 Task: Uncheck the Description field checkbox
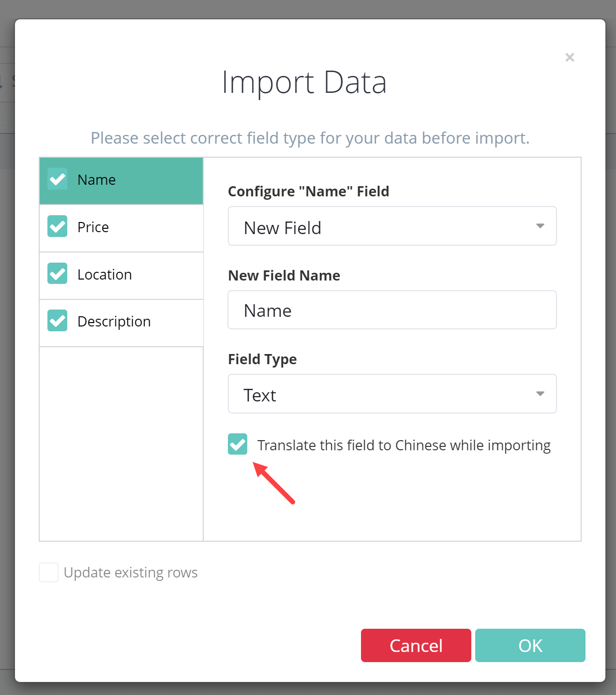click(x=58, y=321)
